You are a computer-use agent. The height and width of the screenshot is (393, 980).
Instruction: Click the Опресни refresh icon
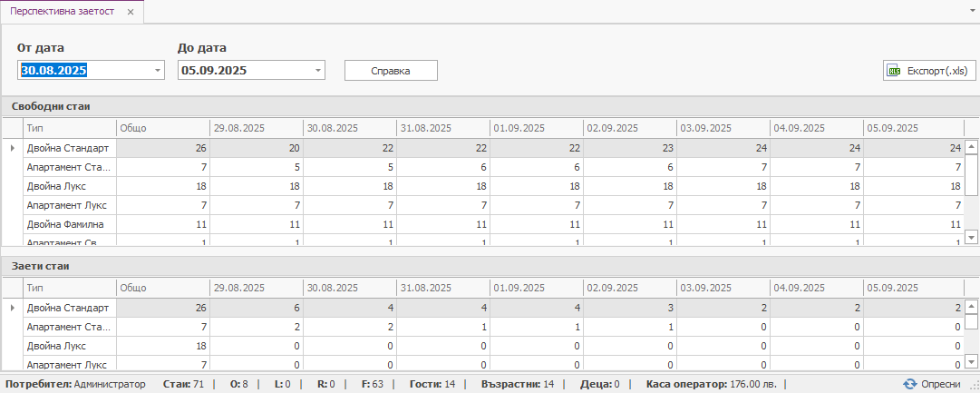click(910, 384)
